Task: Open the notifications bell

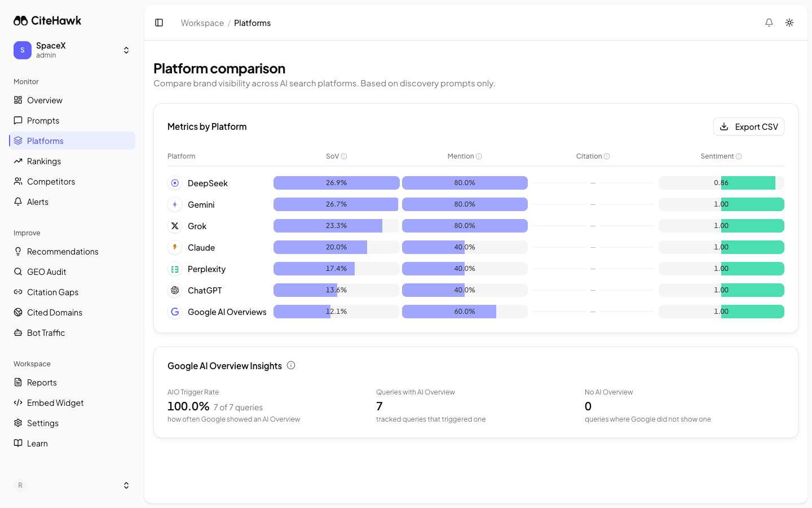Action: (x=769, y=23)
